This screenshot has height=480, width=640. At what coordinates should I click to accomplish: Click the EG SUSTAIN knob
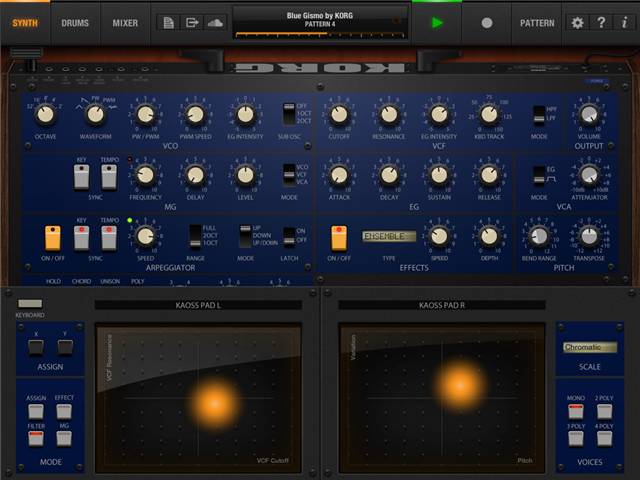[439, 175]
